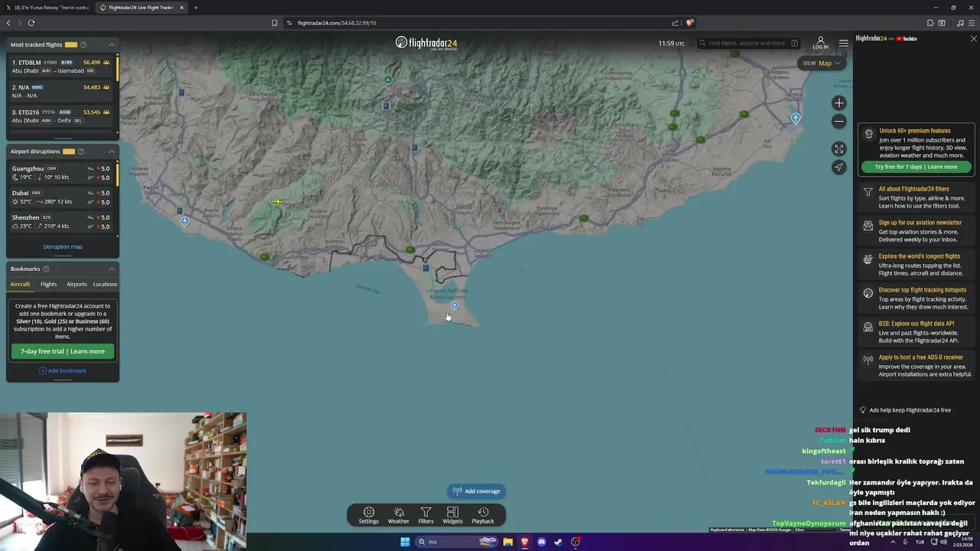Switch to the Locations bookmarks tab
Image resolution: width=980 pixels, height=551 pixels.
click(x=105, y=284)
